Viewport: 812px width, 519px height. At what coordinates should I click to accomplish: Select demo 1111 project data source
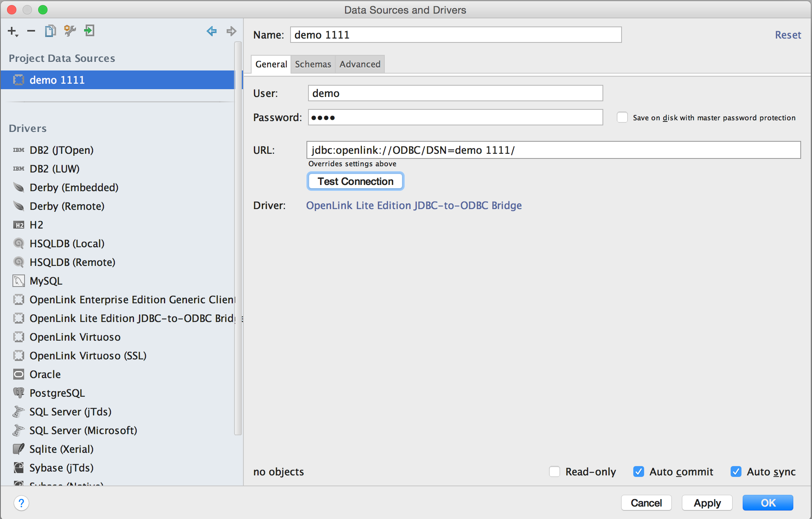117,80
